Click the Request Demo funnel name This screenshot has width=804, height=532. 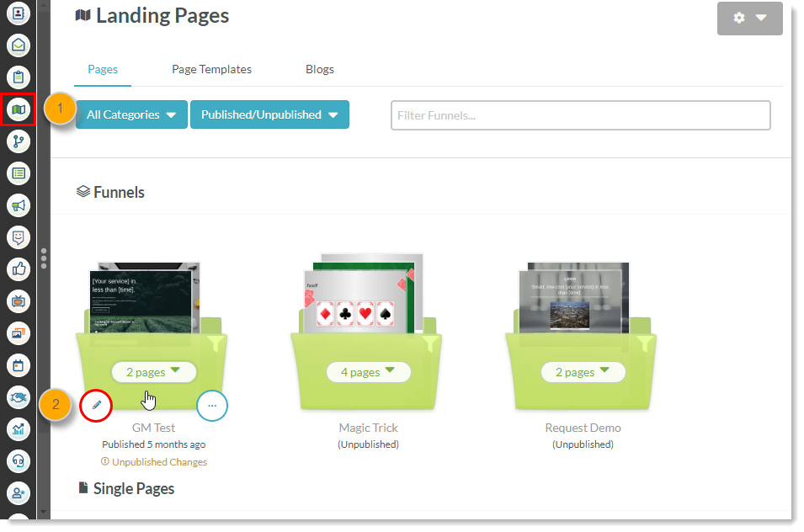coord(583,428)
